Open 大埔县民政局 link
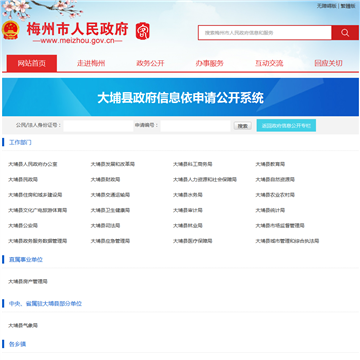Viewport: 360px width, 360px height. coord(23,179)
